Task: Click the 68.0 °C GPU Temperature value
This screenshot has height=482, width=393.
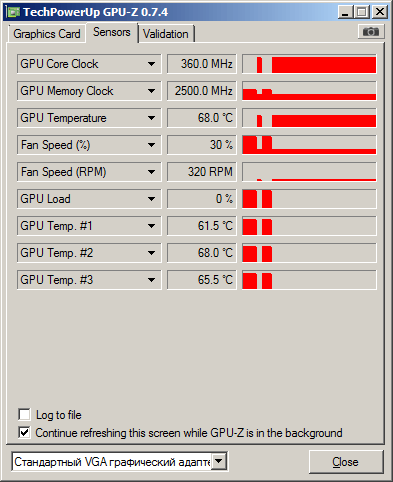Action: [202, 118]
